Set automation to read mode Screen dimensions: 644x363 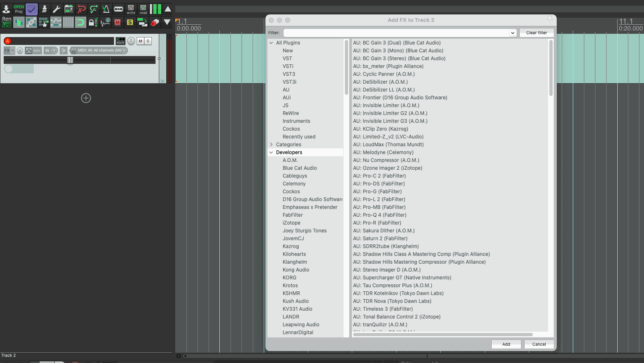click(x=143, y=9)
